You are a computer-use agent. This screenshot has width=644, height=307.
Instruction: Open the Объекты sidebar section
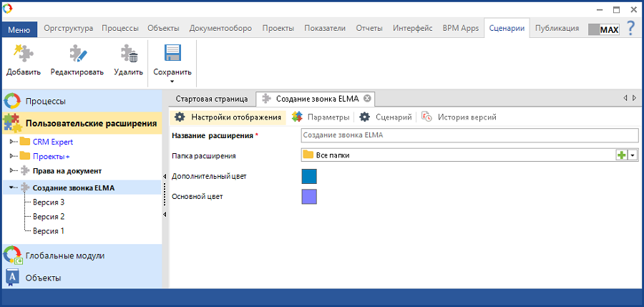(x=43, y=277)
